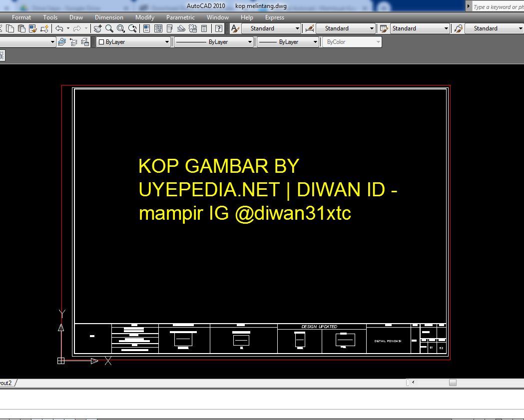Image resolution: width=524 pixels, height=420 pixels.
Task: Open the ByLayer color control dropdown
Action: [133, 42]
